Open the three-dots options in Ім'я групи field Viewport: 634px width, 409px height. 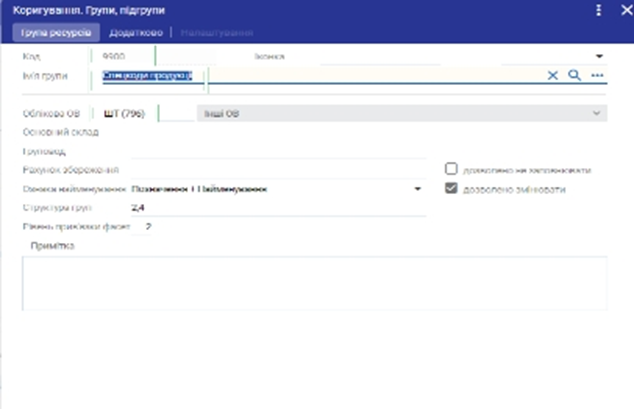click(598, 75)
